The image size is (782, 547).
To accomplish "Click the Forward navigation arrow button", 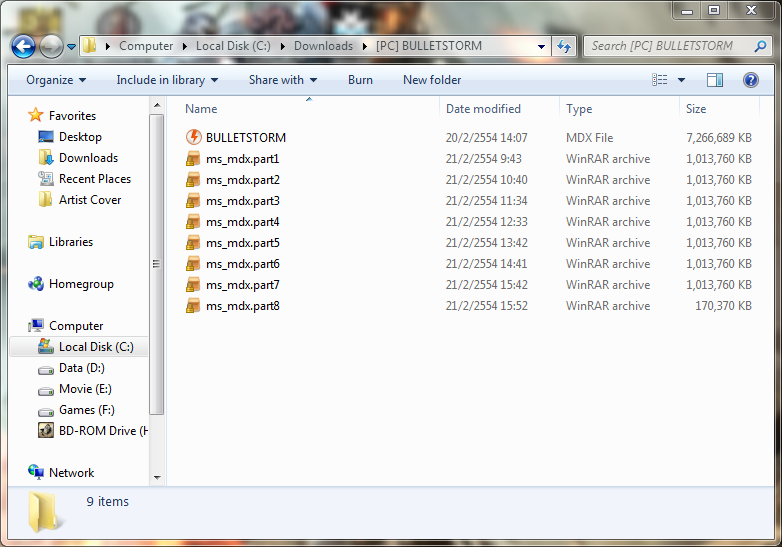I will pyautogui.click(x=51, y=46).
